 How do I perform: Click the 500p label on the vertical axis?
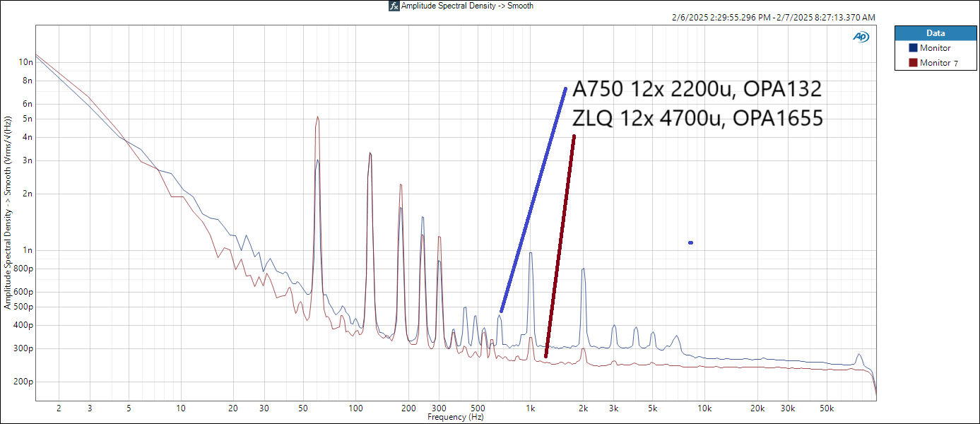24,307
